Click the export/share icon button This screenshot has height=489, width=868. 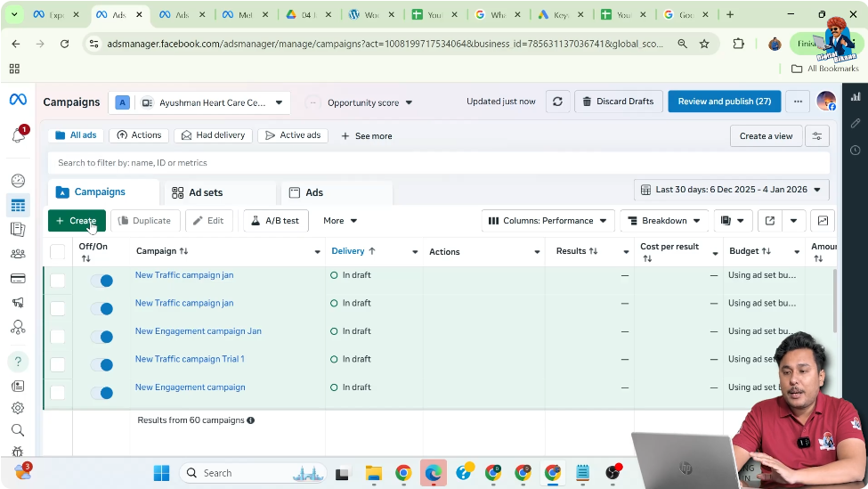pyautogui.click(x=769, y=220)
